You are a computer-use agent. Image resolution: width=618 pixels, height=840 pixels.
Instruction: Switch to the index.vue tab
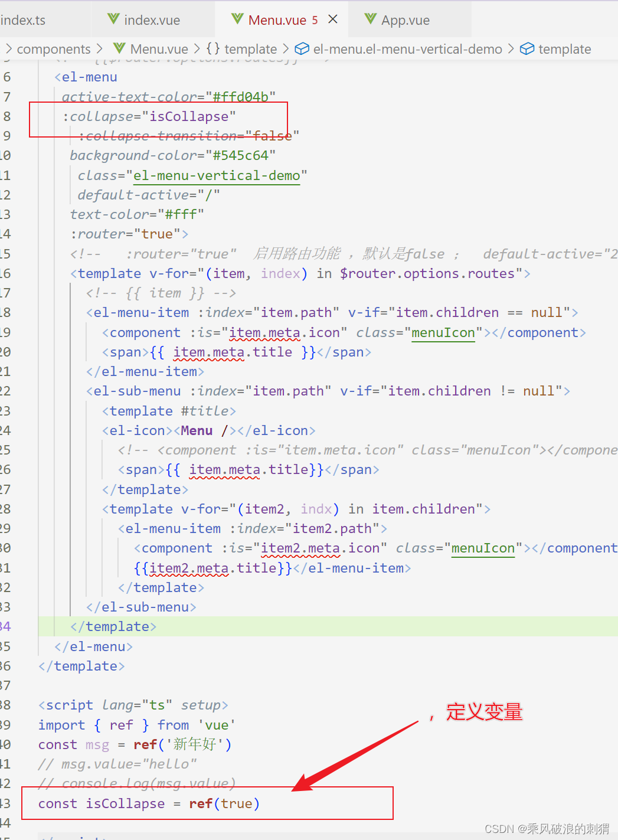[x=153, y=20]
